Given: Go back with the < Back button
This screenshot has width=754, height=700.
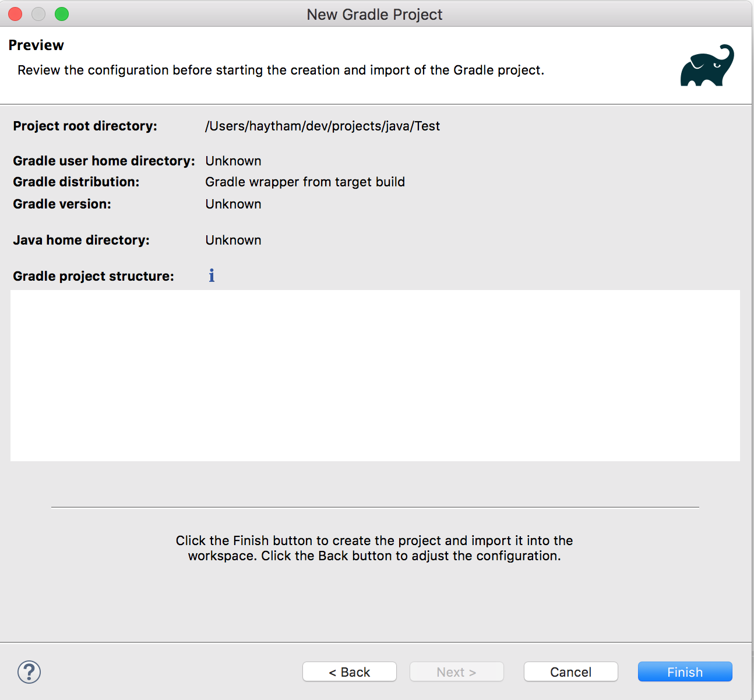Looking at the screenshot, I should tap(350, 671).
